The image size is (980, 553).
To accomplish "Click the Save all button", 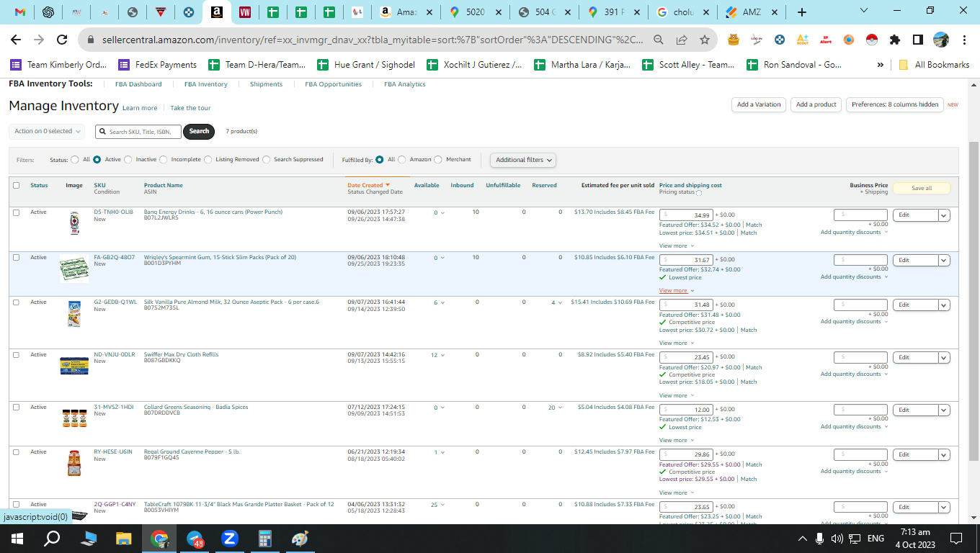I will [x=922, y=189].
